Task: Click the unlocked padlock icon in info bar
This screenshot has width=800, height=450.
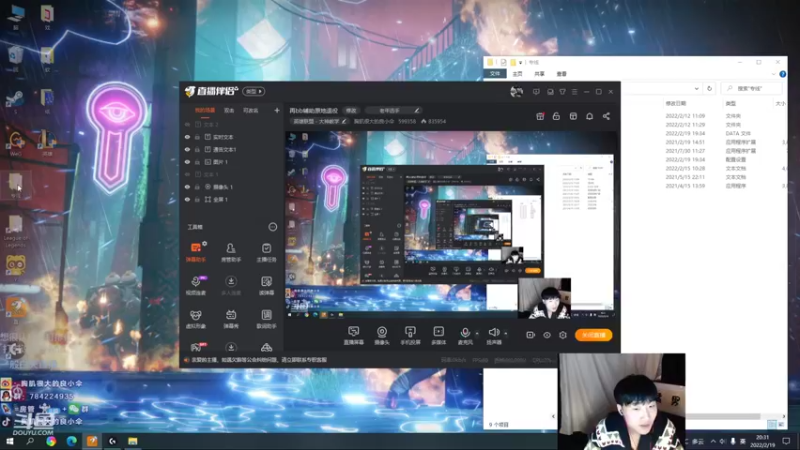Action: (x=556, y=116)
